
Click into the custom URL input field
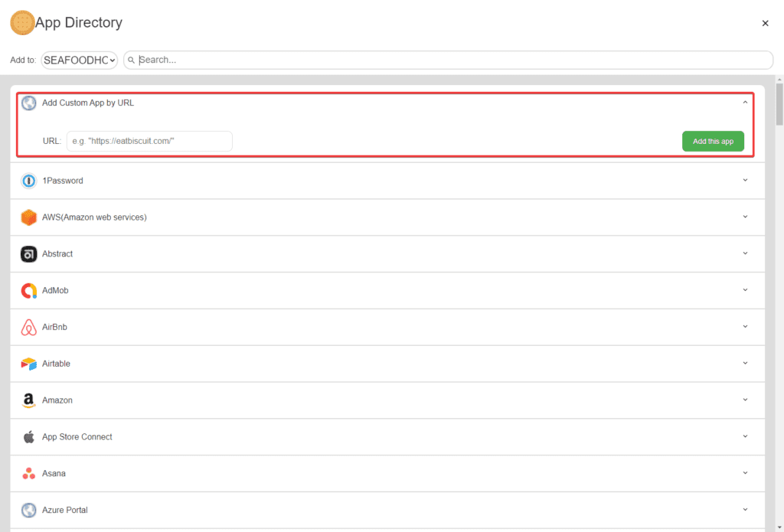point(149,141)
